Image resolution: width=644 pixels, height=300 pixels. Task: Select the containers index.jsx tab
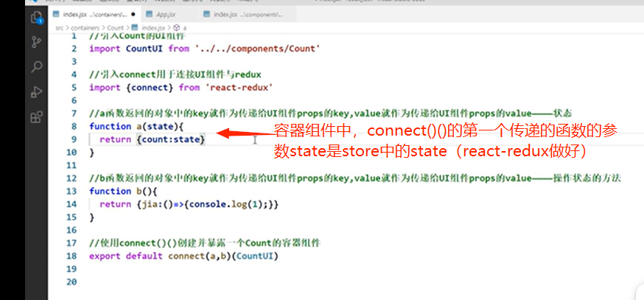coord(94,15)
